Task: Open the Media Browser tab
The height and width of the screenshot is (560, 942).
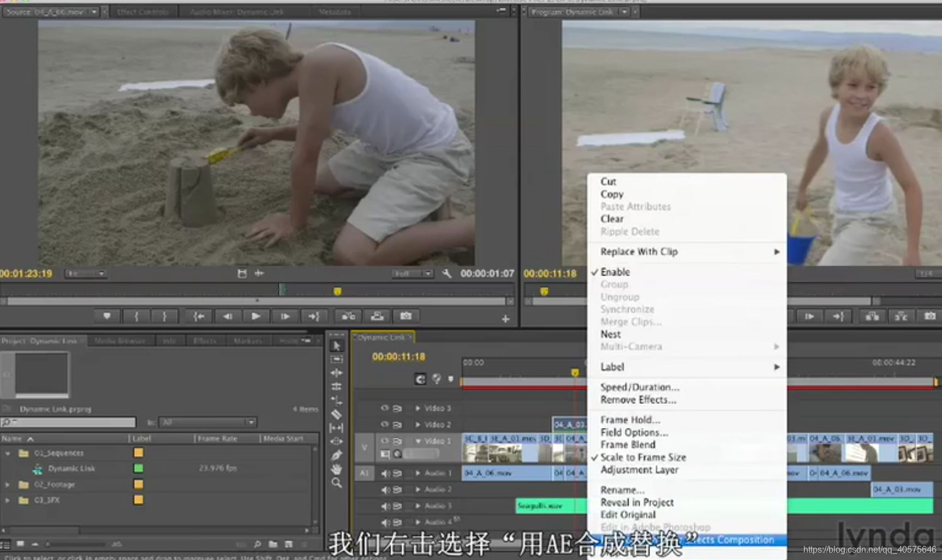Action: click(120, 341)
